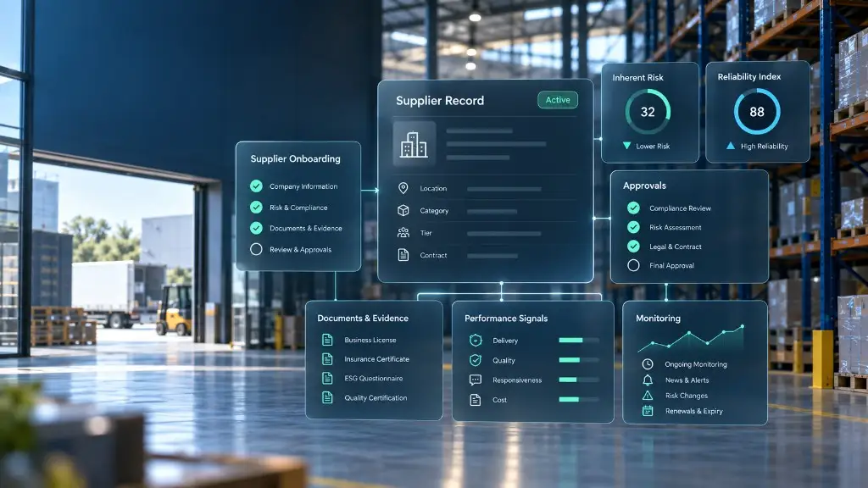Open the ESG Questionnaire document icon
The width and height of the screenshot is (868, 488).
(327, 379)
